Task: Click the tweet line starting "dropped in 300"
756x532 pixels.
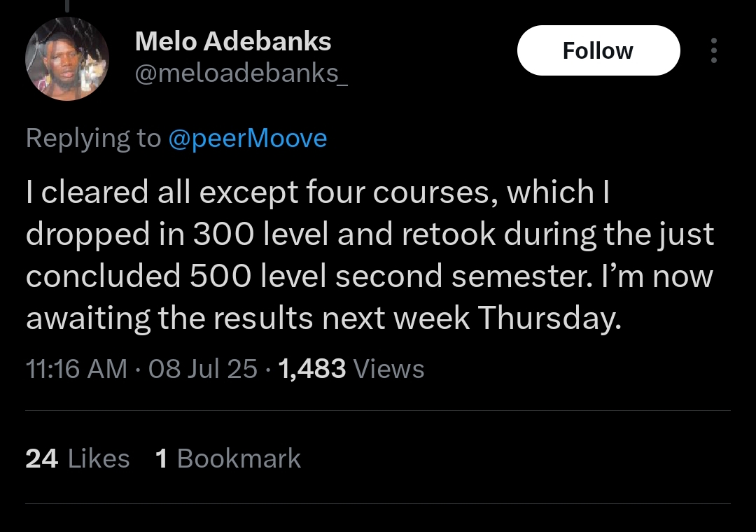Action: coord(370,234)
